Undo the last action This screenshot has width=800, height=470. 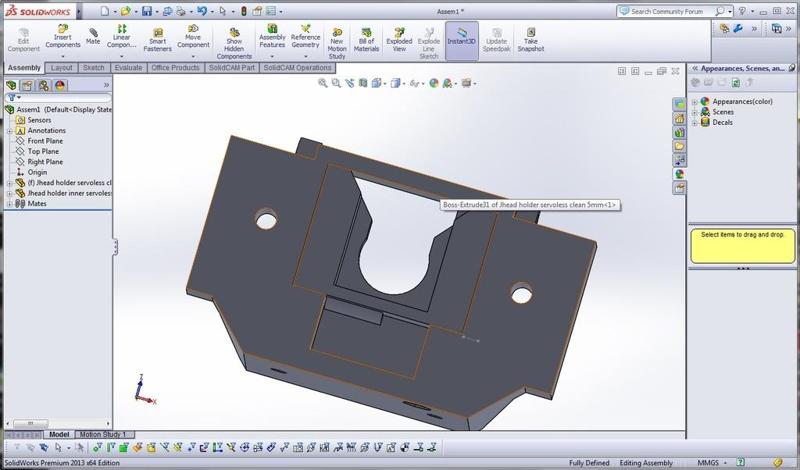[x=202, y=11]
